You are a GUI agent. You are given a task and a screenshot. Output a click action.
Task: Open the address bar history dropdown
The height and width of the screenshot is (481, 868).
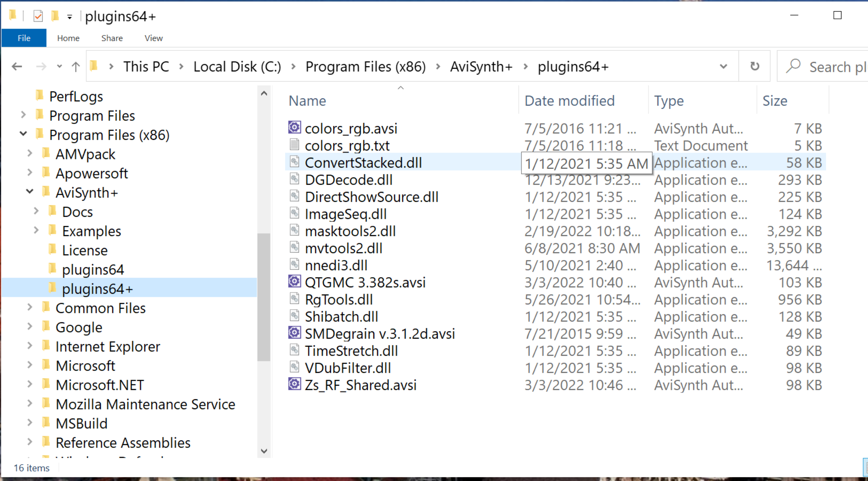[723, 66]
